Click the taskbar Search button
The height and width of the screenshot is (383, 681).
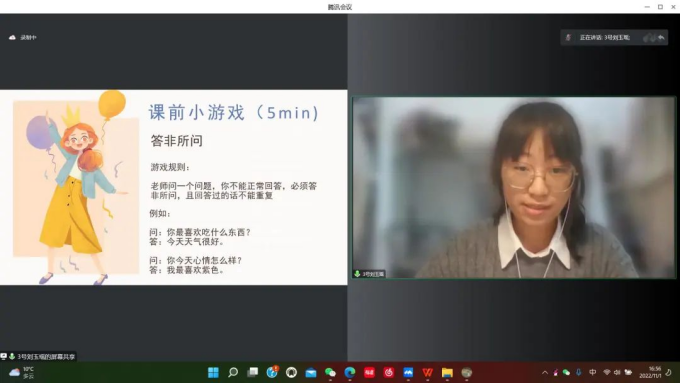point(233,373)
